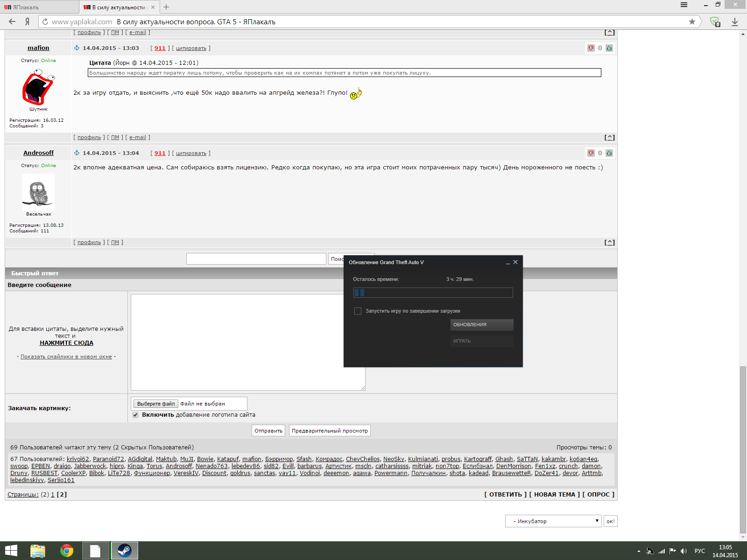This screenshot has width=747, height=560.
Task: Click the 'Выберите файл' upload button
Action: 155,404
